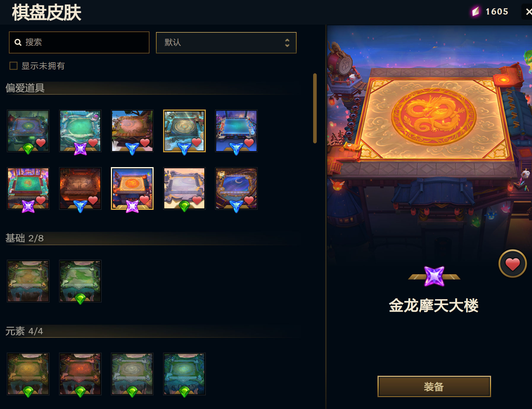Click the skin list vertical scrollbar
Viewport: 532px width, 409px height.
click(x=315, y=108)
